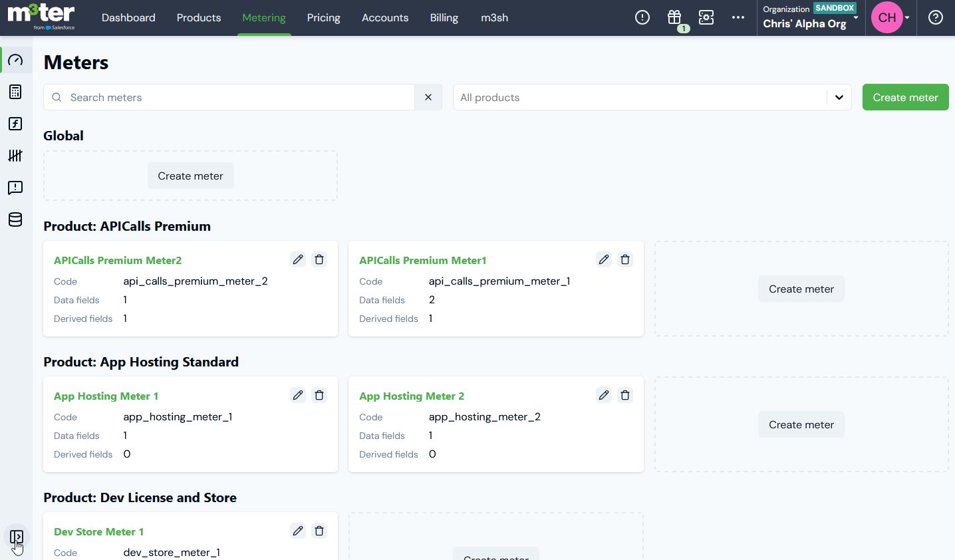The width and height of the screenshot is (955, 560).
Task: Click the SANDBOX badge
Action: (835, 8)
